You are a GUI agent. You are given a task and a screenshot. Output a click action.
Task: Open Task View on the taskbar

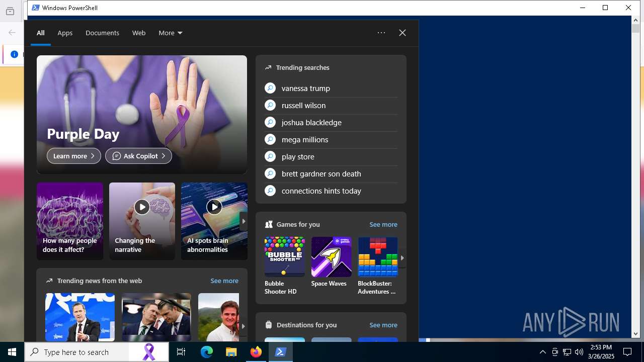point(181,352)
